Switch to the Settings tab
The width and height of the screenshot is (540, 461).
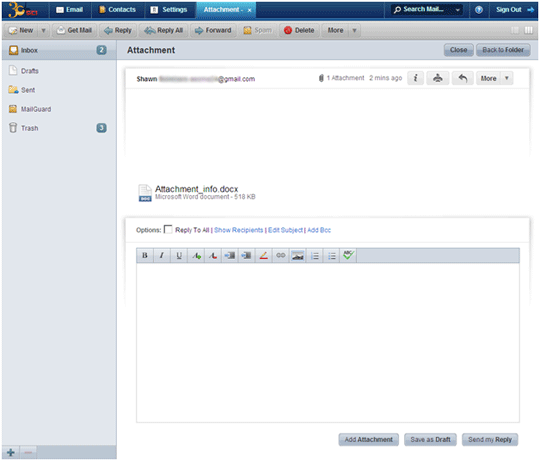coord(169,10)
